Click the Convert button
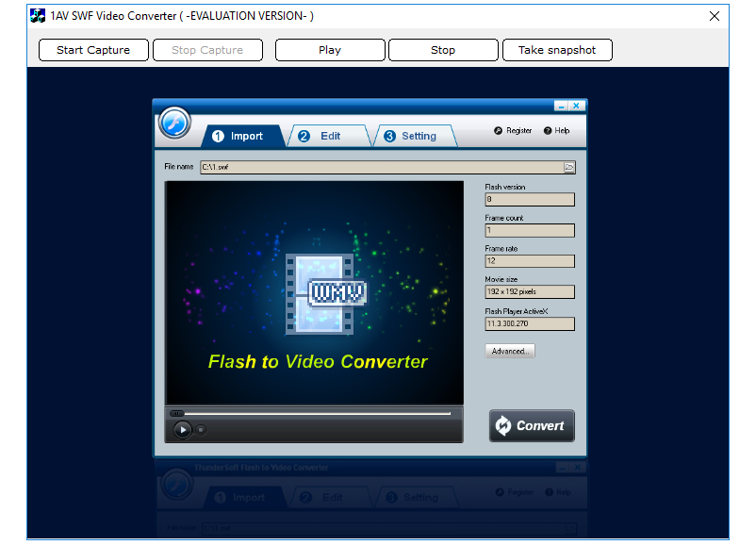The height and width of the screenshot is (545, 756). (532, 425)
